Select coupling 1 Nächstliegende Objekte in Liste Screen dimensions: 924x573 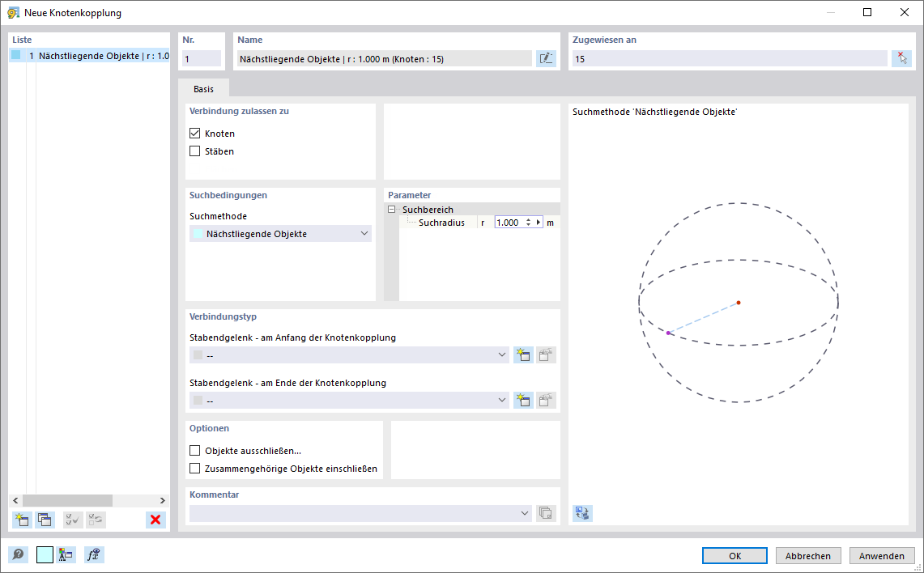click(89, 56)
